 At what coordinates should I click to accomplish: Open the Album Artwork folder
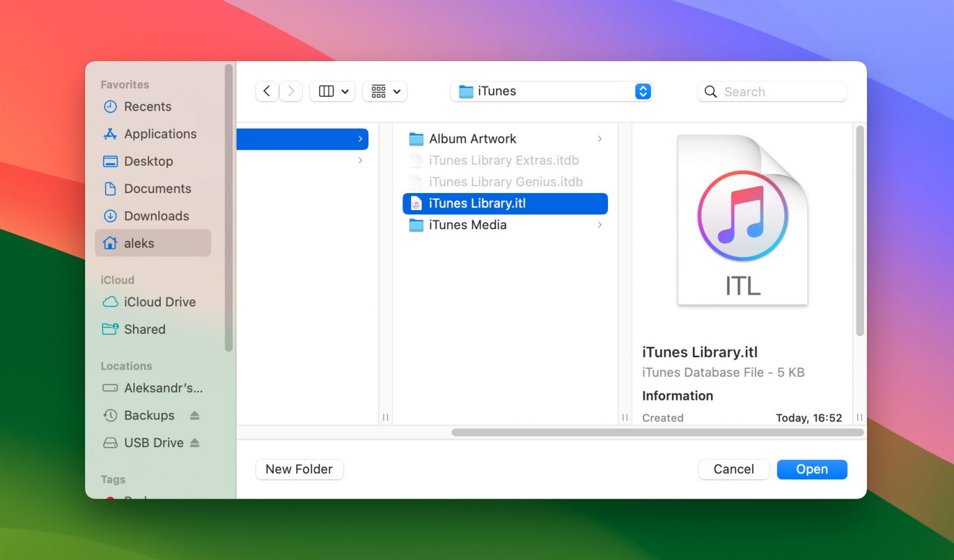[505, 139]
